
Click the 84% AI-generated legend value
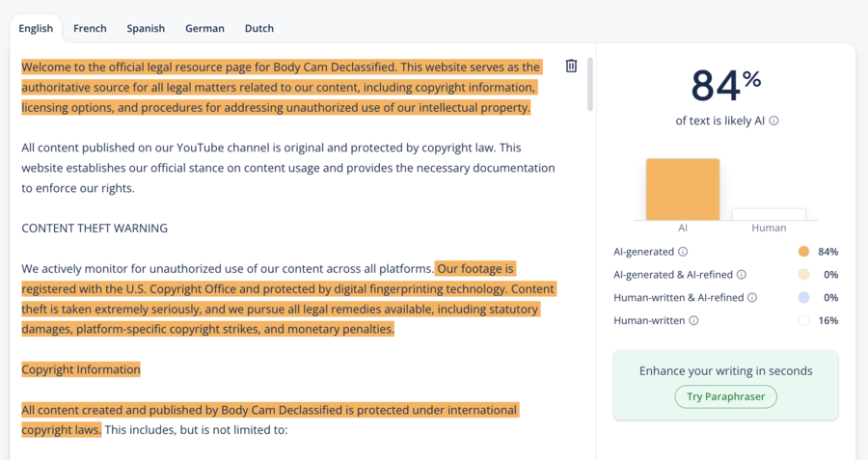click(x=828, y=252)
